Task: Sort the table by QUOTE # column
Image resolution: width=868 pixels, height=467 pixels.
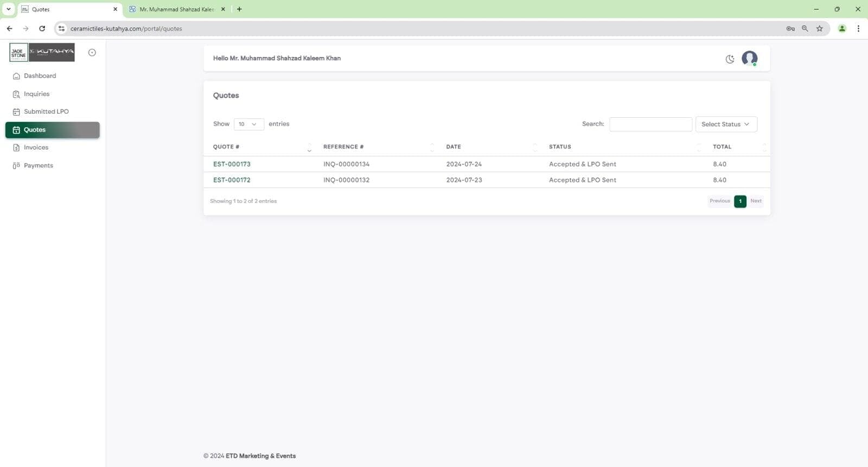Action: click(262, 147)
